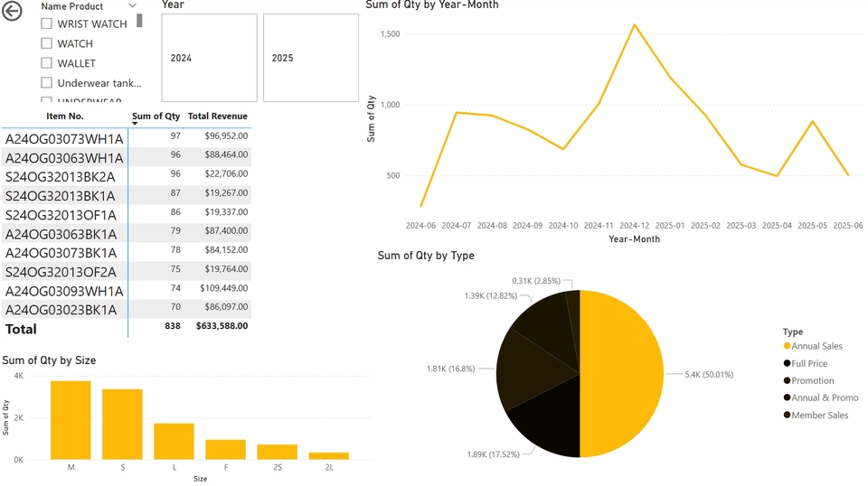Click the Annual & Promo legend entry

point(825,397)
